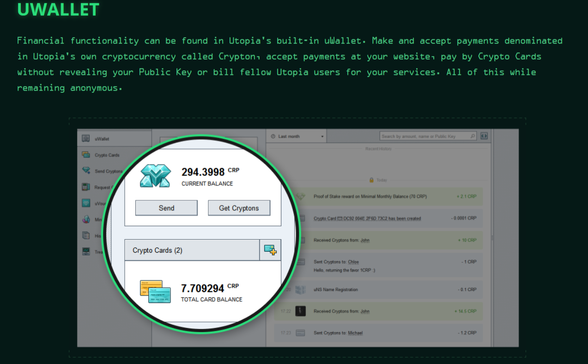Click the Request Cryptons terminal icon
Viewport: 588px width, 364px height.
[x=85, y=187]
